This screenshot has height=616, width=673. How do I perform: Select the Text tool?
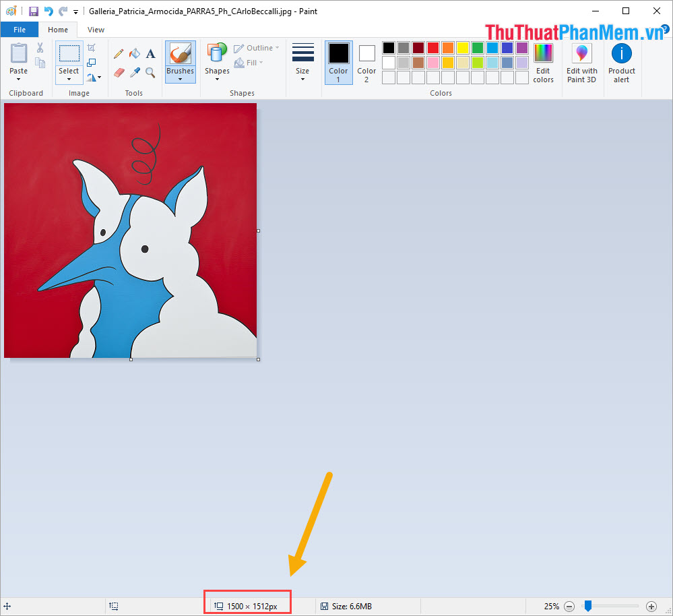[150, 53]
